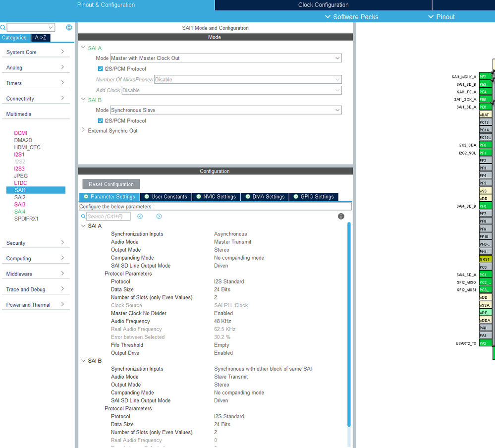Select I2S1 peripheral in Multimedia list
Viewport: 495px width, 448px height.
click(19, 155)
